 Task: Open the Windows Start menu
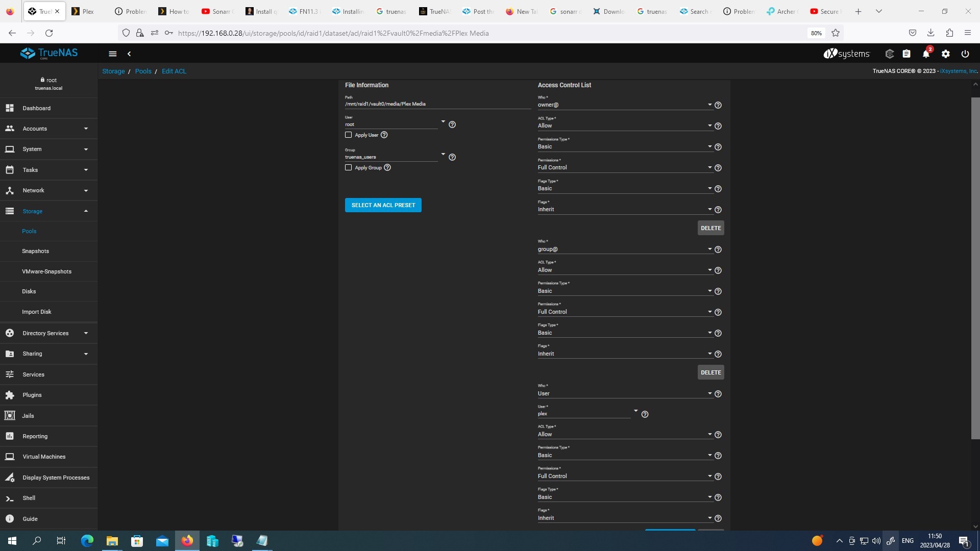coord(12,541)
